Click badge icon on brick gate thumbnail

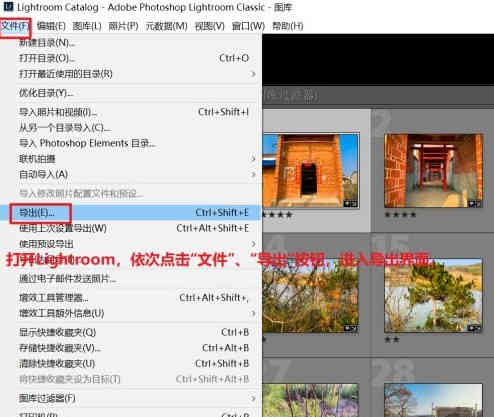tap(350, 203)
